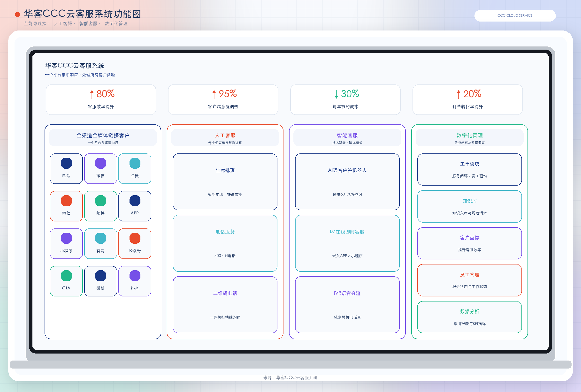The width and height of the screenshot is (581, 392).
Task: Click the 30% 每年节约成本 stat card
Action: click(345, 100)
